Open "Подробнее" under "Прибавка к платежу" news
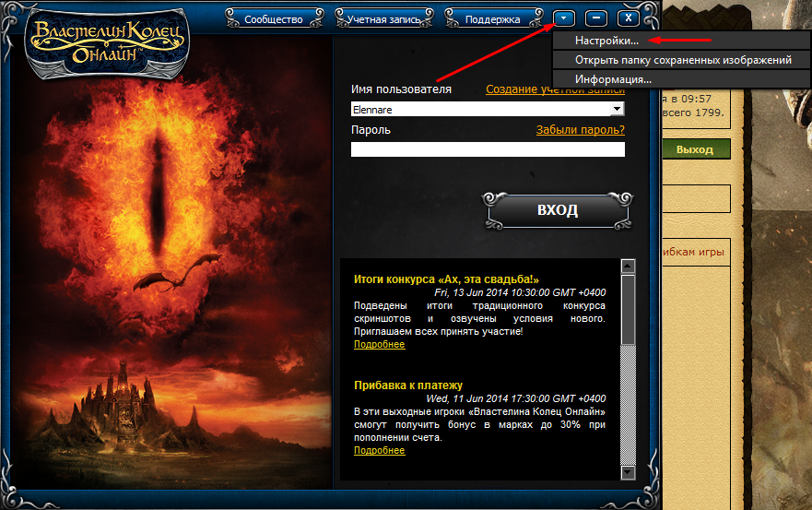This screenshot has width=812, height=510. (379, 450)
